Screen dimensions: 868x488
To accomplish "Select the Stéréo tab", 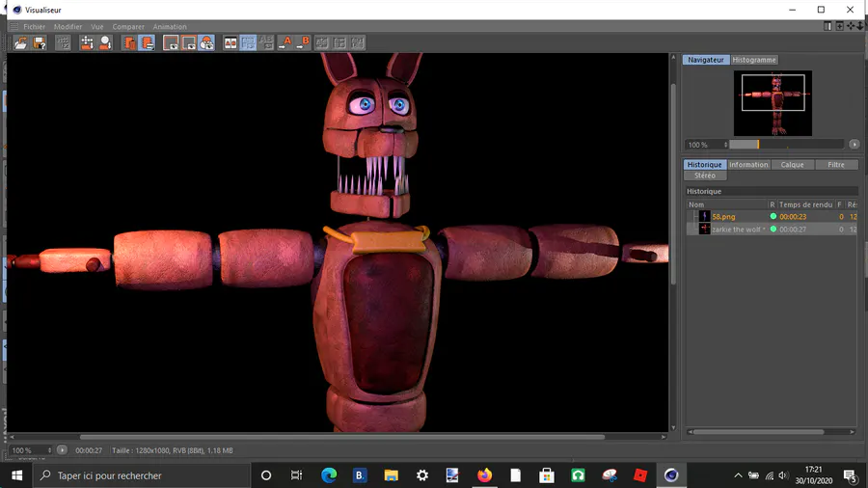I will 705,176.
